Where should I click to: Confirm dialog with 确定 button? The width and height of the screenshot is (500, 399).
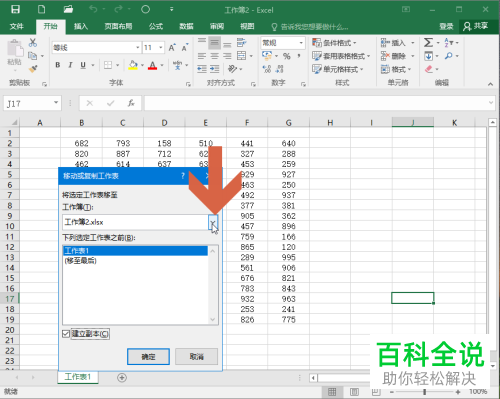tap(148, 357)
